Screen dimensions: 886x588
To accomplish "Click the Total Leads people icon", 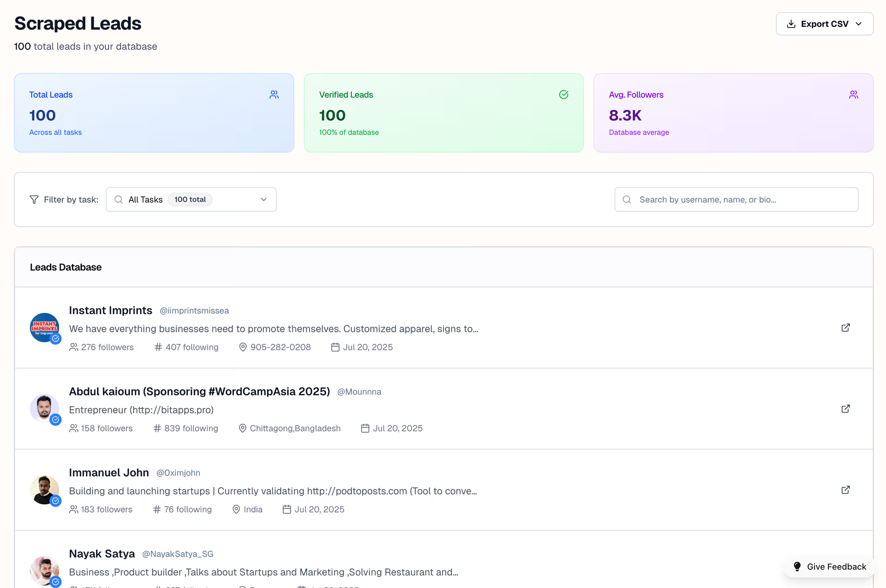I will tap(274, 95).
